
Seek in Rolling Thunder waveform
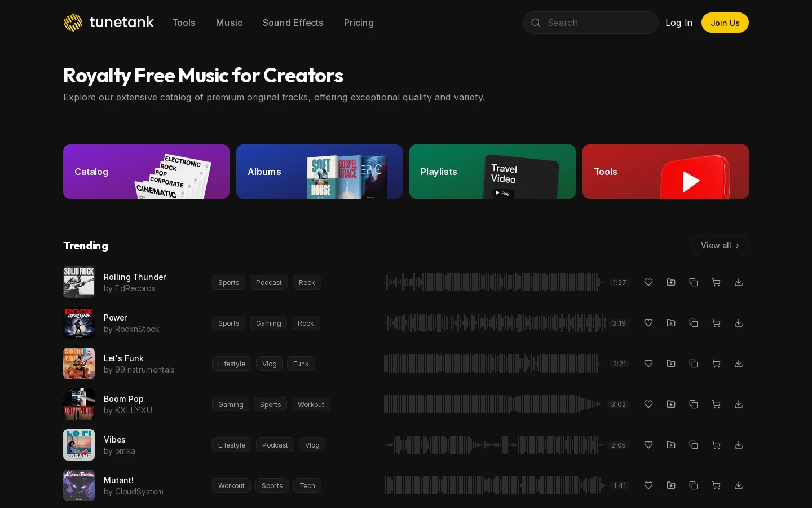click(x=495, y=282)
